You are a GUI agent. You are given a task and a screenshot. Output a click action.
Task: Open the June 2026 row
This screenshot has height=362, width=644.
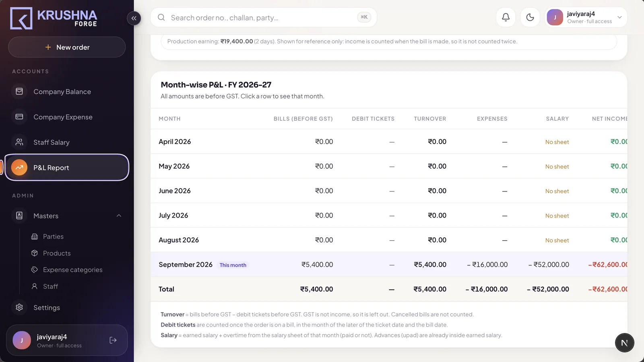coord(389,191)
